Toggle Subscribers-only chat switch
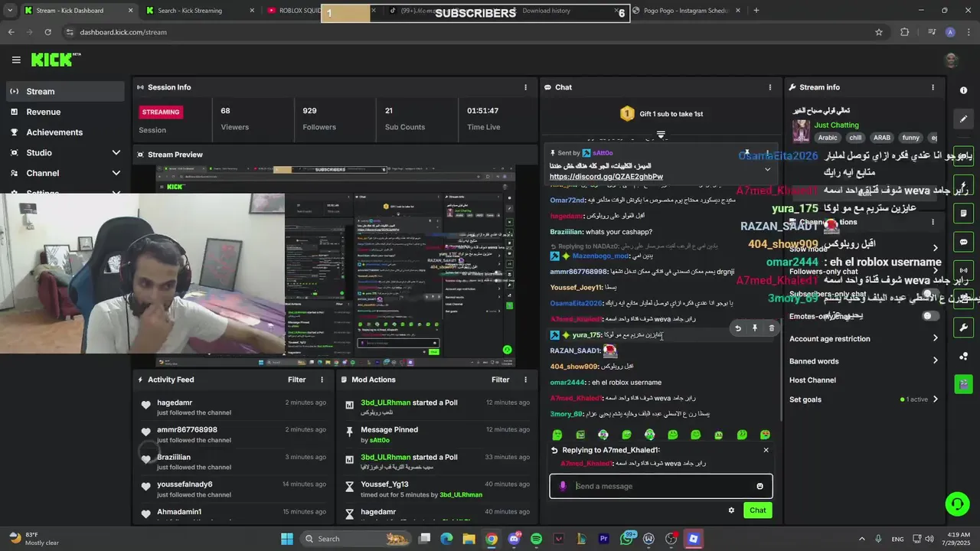980x551 pixels. coord(929,294)
